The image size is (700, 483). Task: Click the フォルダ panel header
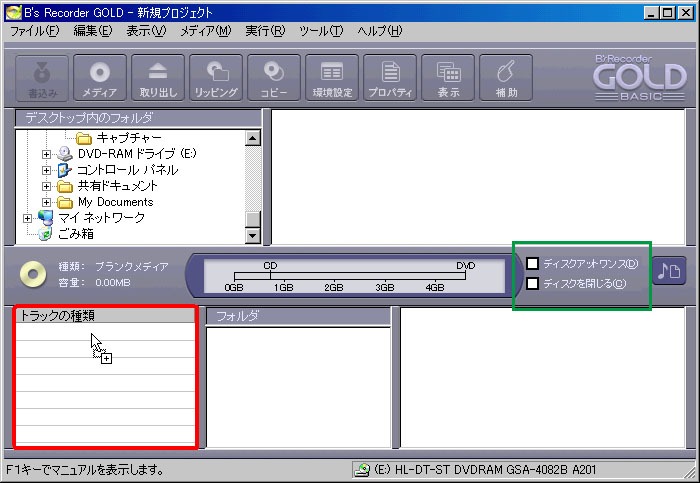298,316
